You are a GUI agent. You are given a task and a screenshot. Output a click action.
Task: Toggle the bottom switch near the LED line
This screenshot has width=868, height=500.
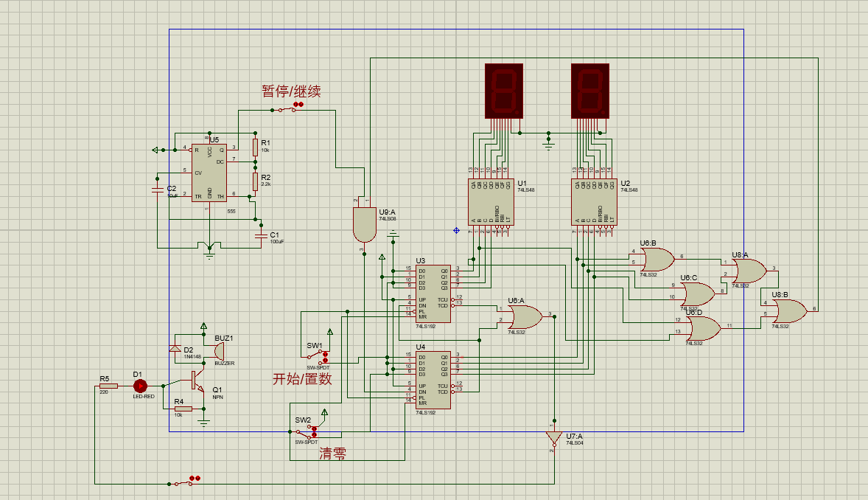coord(183,483)
